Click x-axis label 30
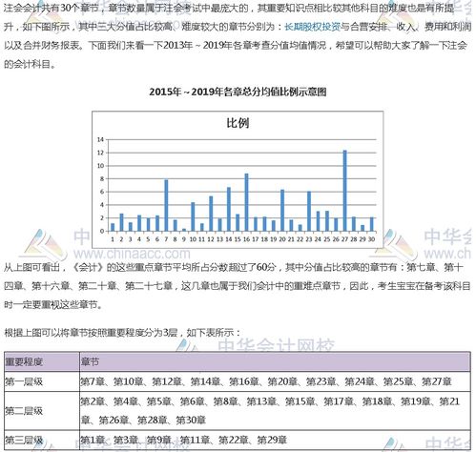Image resolution: width=476 pixels, height=452 pixels. [371, 239]
